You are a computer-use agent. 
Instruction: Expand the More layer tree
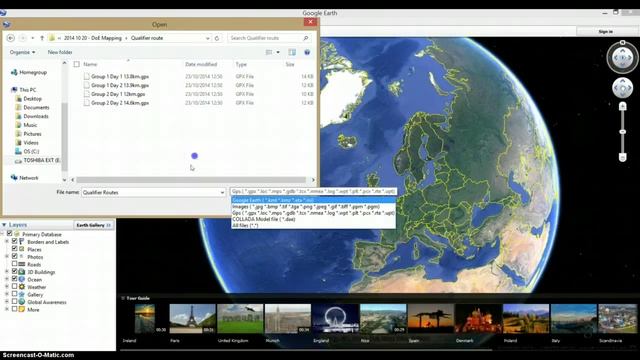[x=7, y=309]
